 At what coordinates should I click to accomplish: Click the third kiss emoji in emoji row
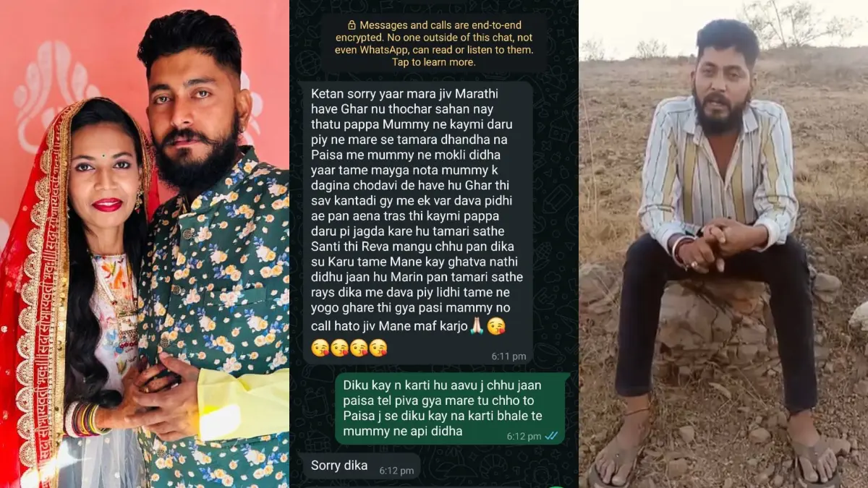click(359, 348)
